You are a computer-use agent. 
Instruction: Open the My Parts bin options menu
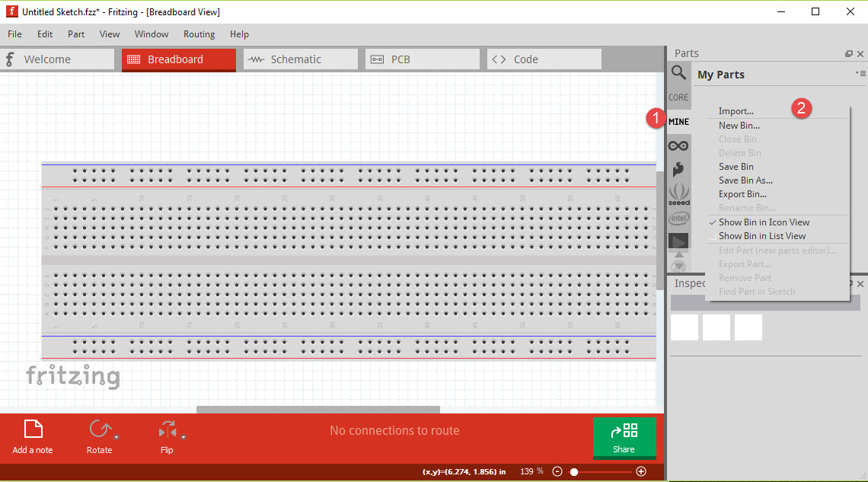point(861,73)
